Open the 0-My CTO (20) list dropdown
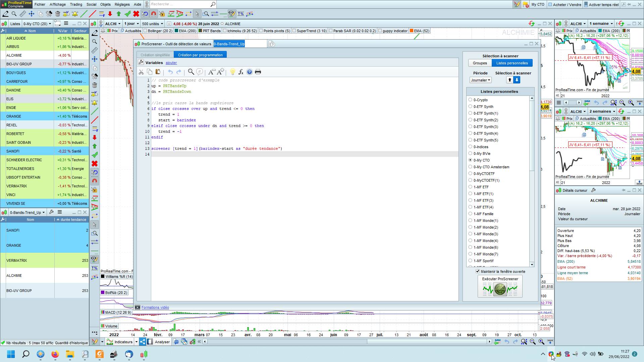The image size is (644, 362). coord(37,24)
